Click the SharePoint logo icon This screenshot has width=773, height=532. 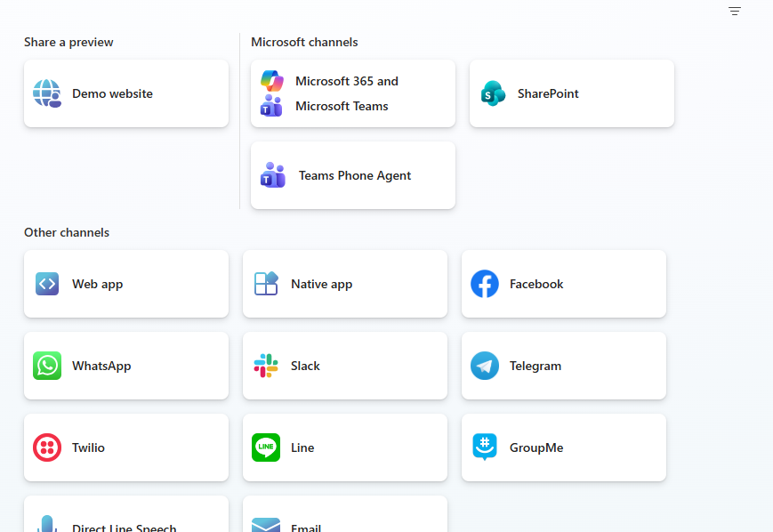(x=493, y=93)
